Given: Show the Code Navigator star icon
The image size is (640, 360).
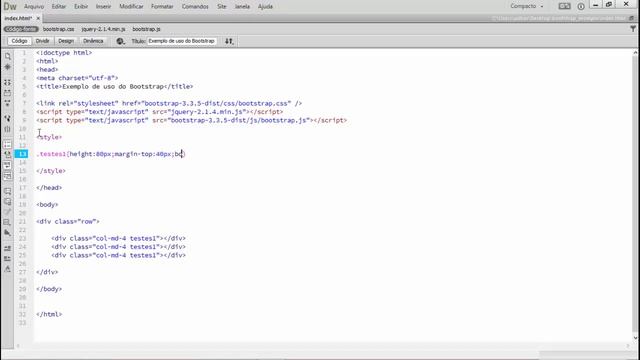Looking at the screenshot, I should tap(8, 67).
